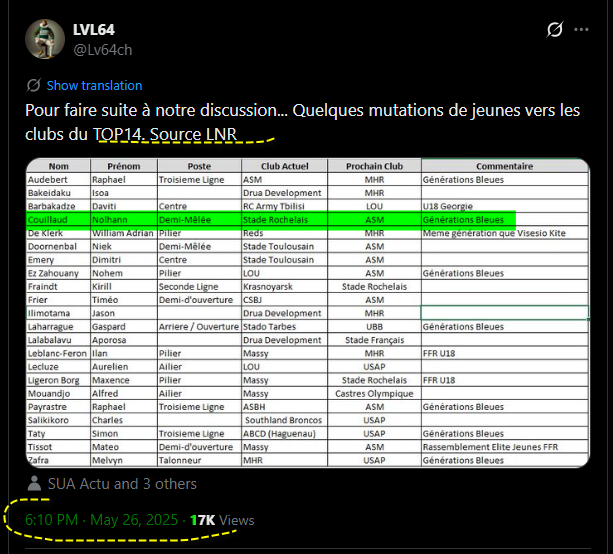Click the Doornenbal name cell
This screenshot has height=554, width=613.
[x=59, y=246]
